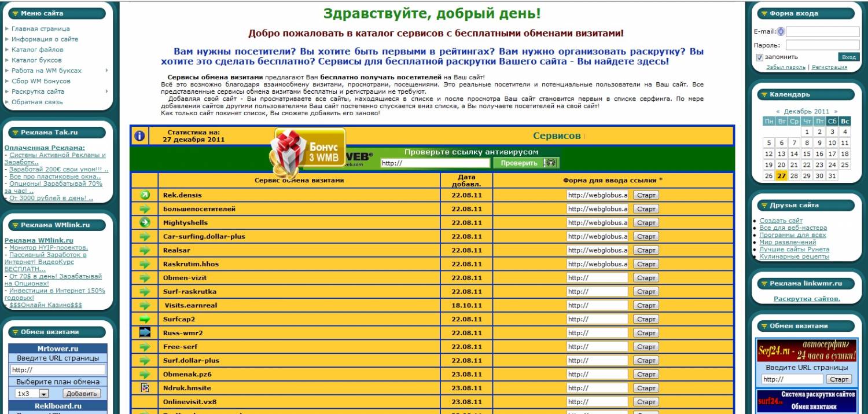Click the round arrow icon beside Mightyshells
Viewport: 868px width, 414px height.
[145, 222]
